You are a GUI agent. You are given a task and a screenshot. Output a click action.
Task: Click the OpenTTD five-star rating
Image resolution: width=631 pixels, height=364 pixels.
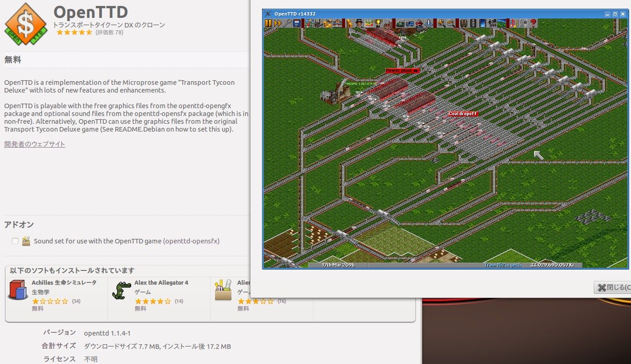(x=74, y=33)
